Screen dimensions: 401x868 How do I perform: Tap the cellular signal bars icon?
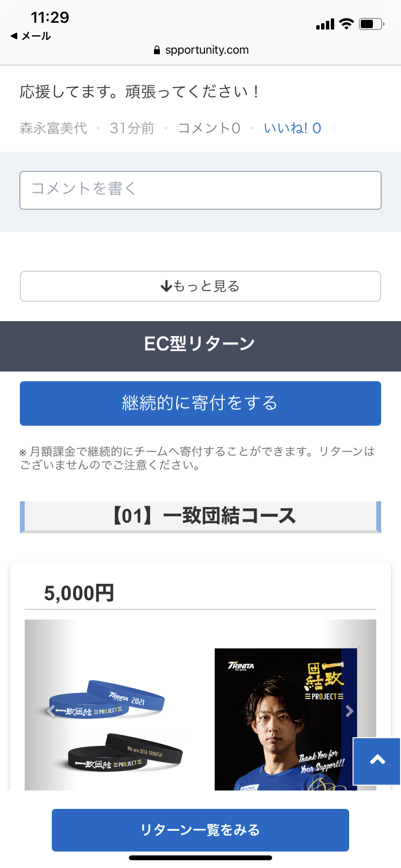(x=325, y=24)
